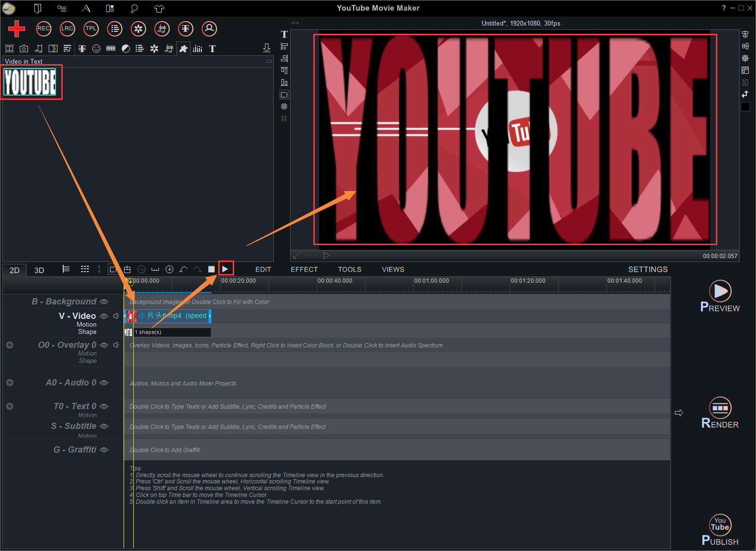Click the 3D icon right of the preview
Screen dimensions: 756x551
(745, 83)
